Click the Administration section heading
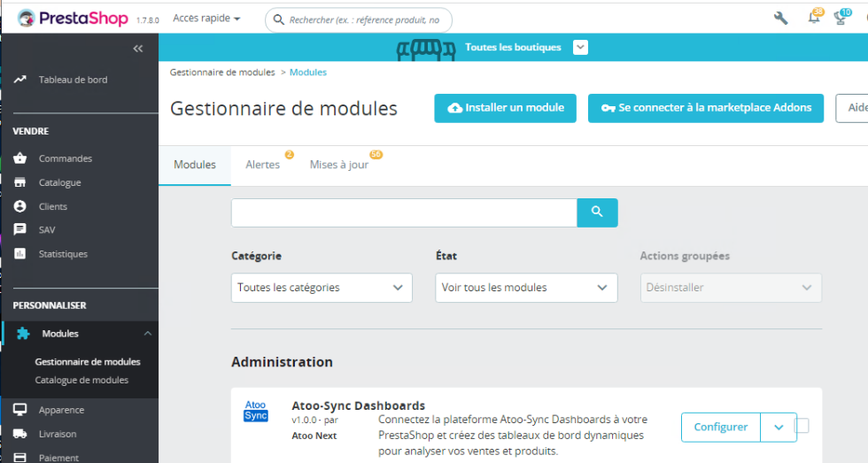Viewport: 868px width, 463px height. [x=282, y=362]
